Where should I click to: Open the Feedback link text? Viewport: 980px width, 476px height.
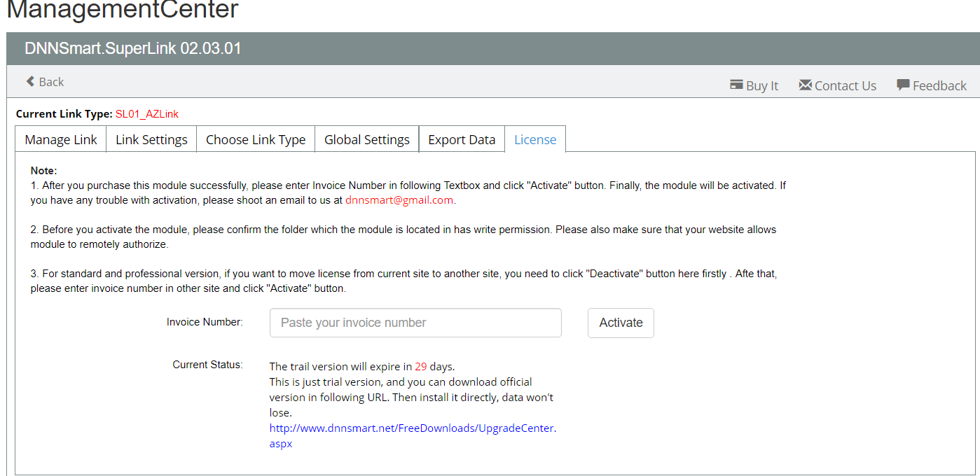(939, 85)
